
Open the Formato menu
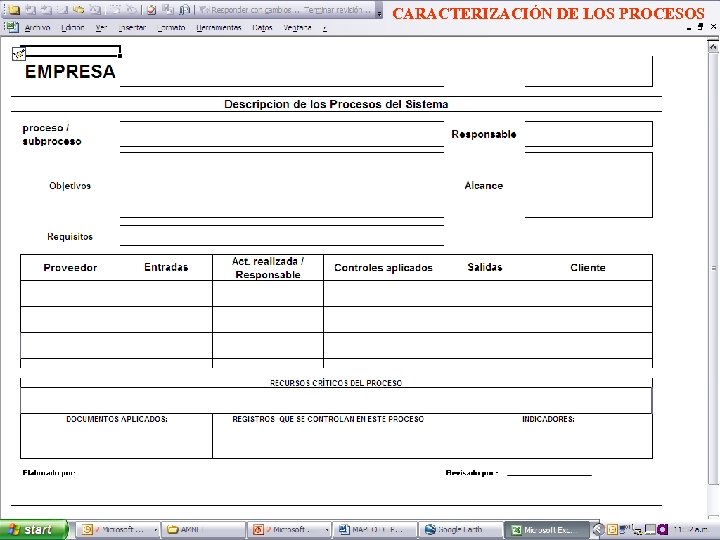171,28
